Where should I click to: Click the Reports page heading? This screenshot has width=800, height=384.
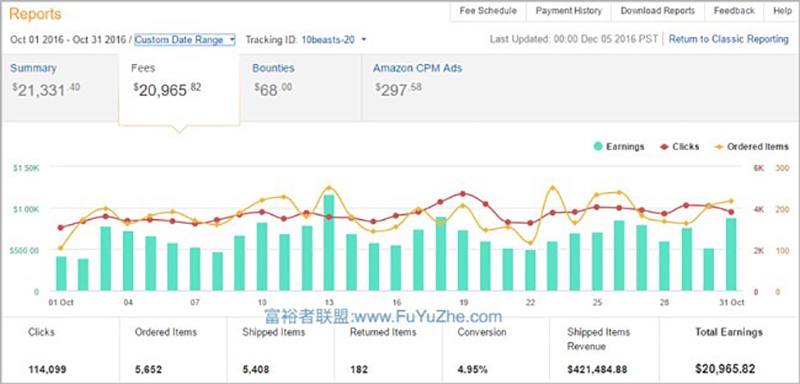tap(35, 14)
